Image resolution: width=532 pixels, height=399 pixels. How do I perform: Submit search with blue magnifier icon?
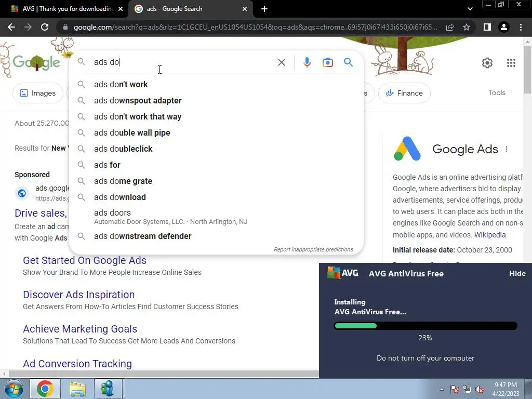click(x=348, y=62)
